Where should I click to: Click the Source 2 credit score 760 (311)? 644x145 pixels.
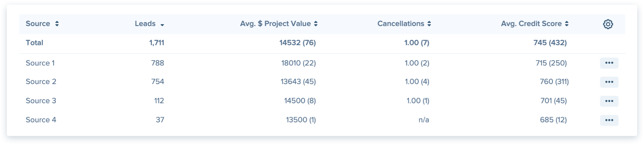(554, 82)
